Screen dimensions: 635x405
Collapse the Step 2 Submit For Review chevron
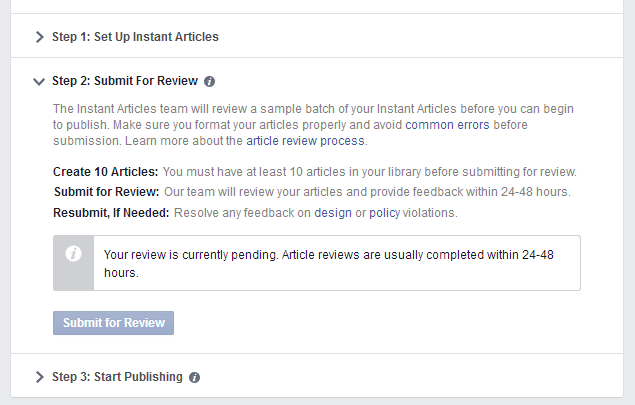pyautogui.click(x=39, y=82)
